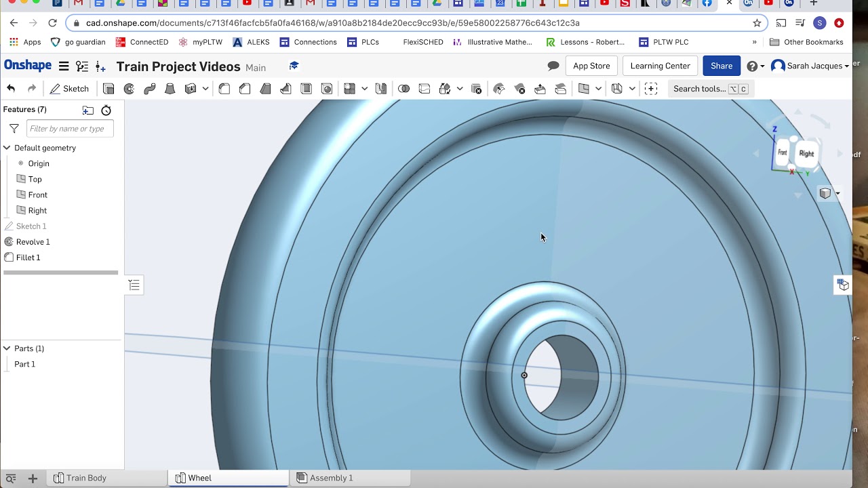The height and width of the screenshot is (488, 868).
Task: Add custom features with plus icon
Action: 651,89
